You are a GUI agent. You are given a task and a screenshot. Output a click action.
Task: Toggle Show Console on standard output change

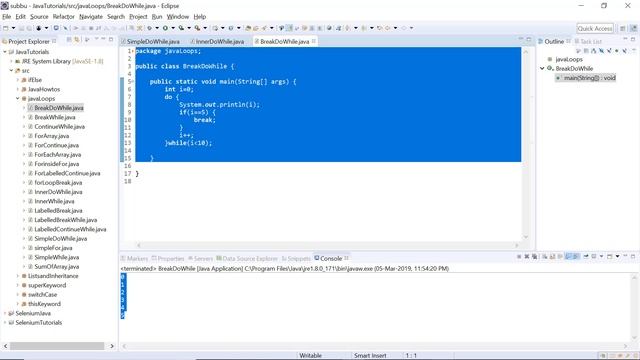click(x=568, y=256)
